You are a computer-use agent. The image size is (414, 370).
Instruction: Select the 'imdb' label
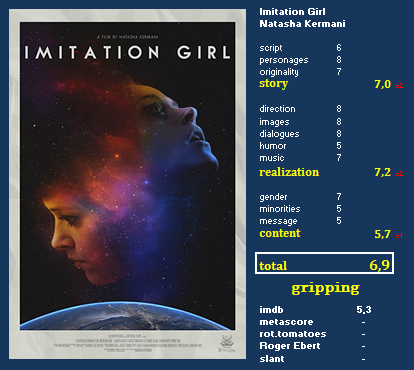pos(271,310)
